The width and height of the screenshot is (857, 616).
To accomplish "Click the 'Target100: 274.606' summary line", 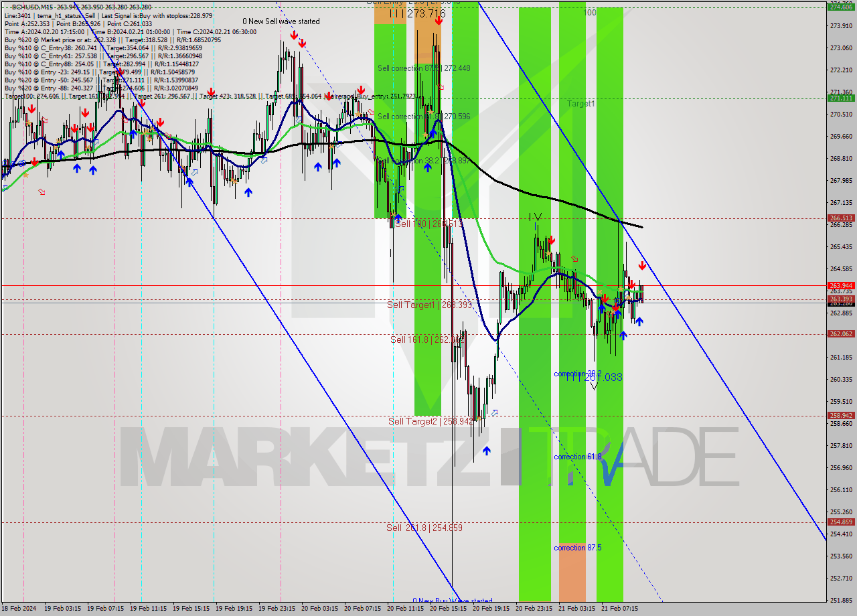I will point(210,96).
